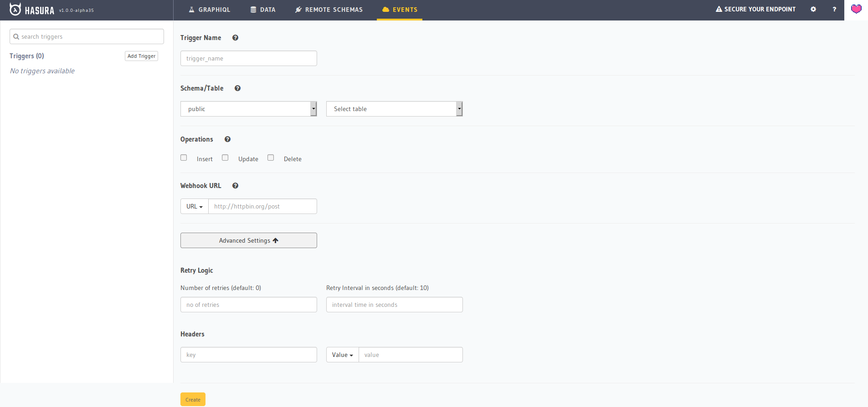The image size is (868, 407).
Task: Click the help question mark in header
Action: click(x=834, y=9)
